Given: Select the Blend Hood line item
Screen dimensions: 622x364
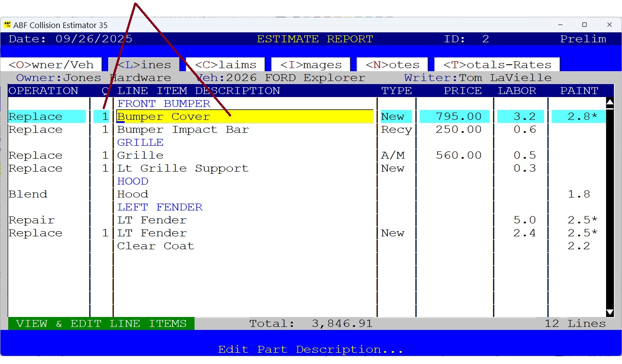Looking at the screenshot, I should (x=132, y=194).
